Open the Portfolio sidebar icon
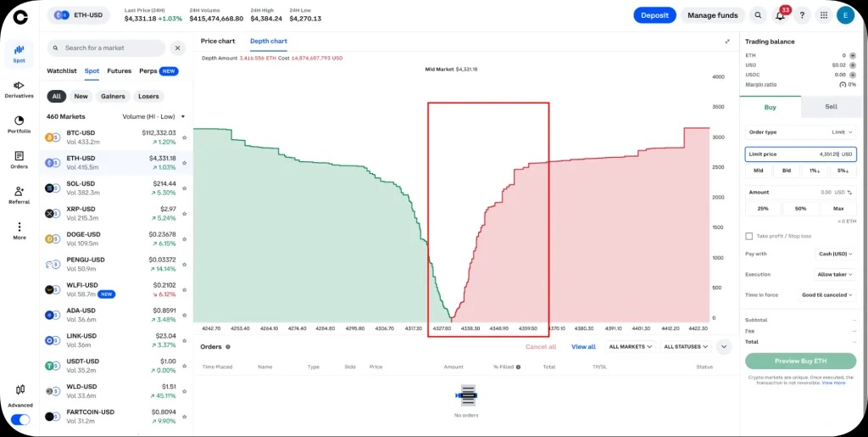Image resolution: width=868 pixels, height=437 pixels. click(x=19, y=124)
